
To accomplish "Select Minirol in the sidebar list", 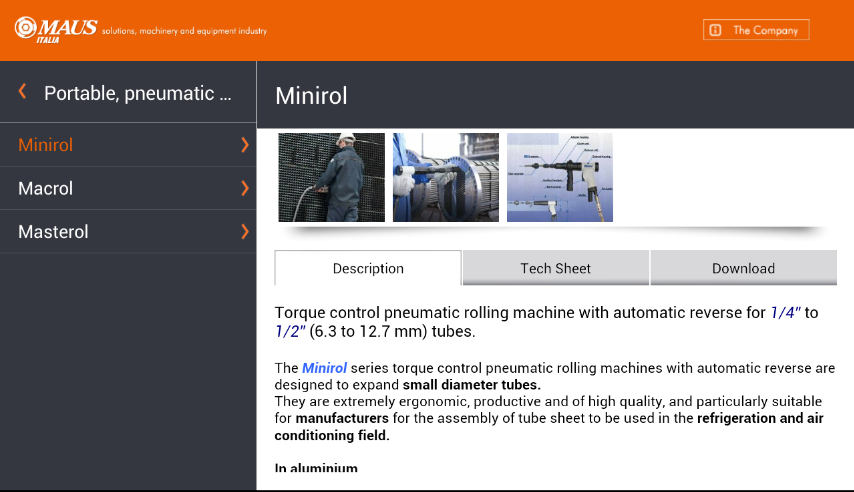I will tap(128, 145).
